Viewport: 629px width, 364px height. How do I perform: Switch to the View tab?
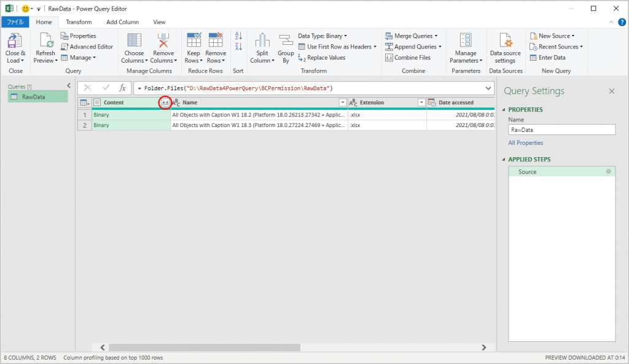[159, 22]
